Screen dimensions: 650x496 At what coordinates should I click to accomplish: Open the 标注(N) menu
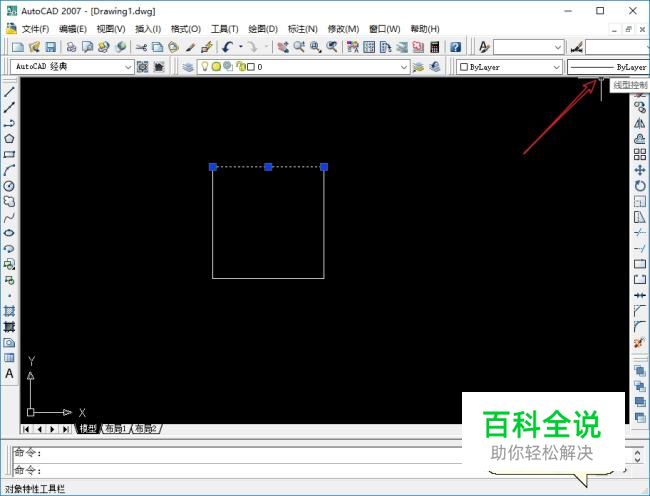303,29
